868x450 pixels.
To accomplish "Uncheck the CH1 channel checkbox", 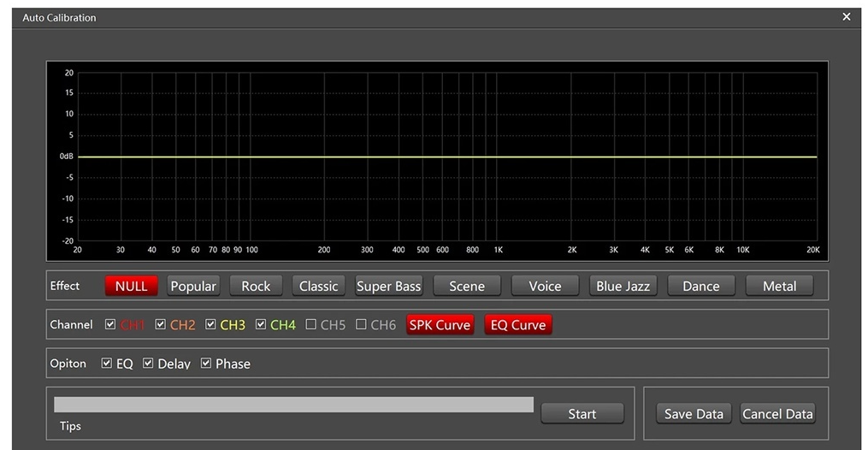I will pyautogui.click(x=110, y=325).
